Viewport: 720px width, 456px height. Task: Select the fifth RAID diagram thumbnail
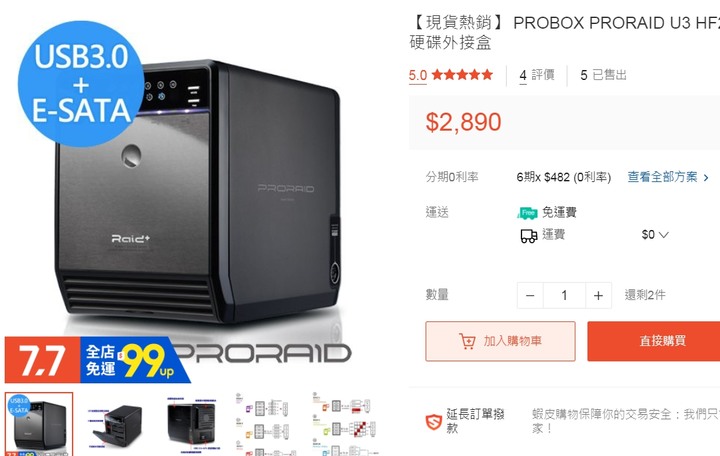345,424
